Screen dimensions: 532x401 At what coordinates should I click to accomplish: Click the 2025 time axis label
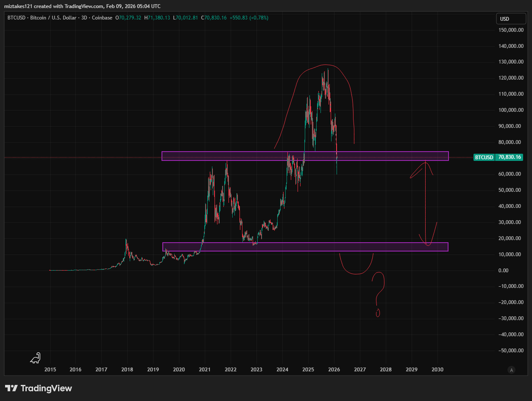pos(309,370)
